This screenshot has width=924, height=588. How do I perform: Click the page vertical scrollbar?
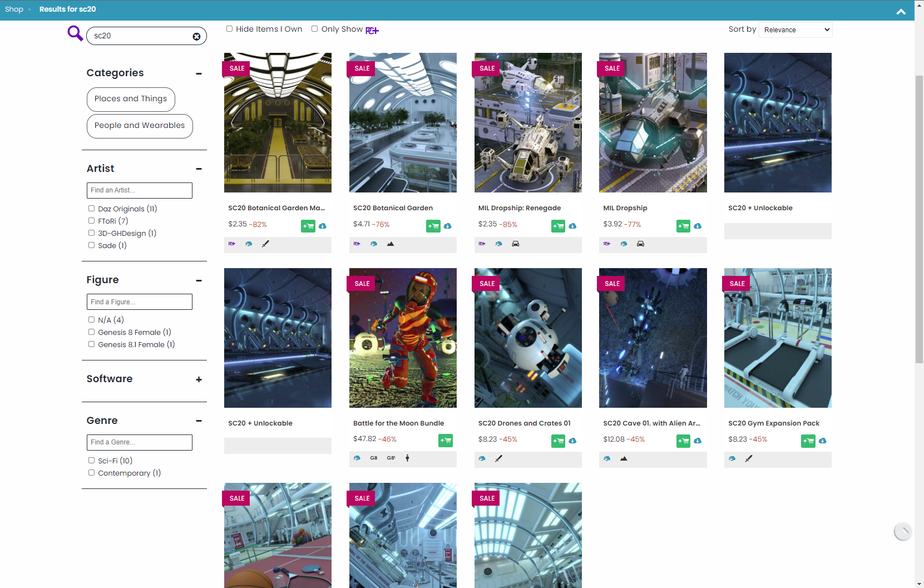coord(919,220)
